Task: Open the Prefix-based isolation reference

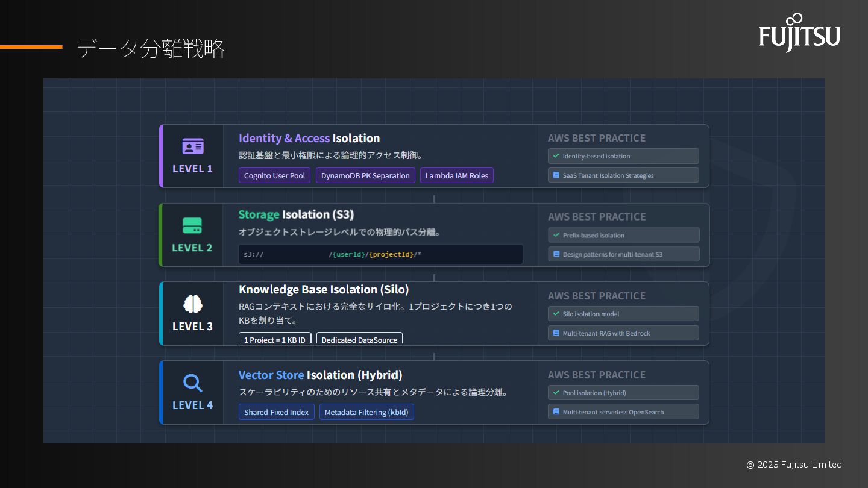Action: 623,235
